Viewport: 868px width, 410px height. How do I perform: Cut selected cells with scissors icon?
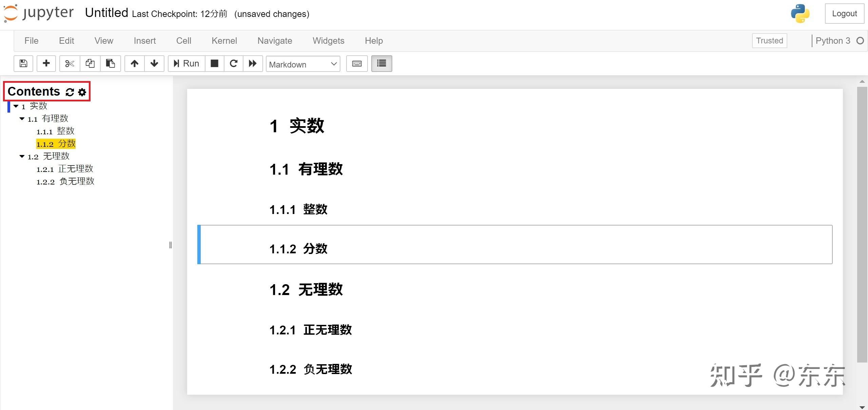click(70, 63)
